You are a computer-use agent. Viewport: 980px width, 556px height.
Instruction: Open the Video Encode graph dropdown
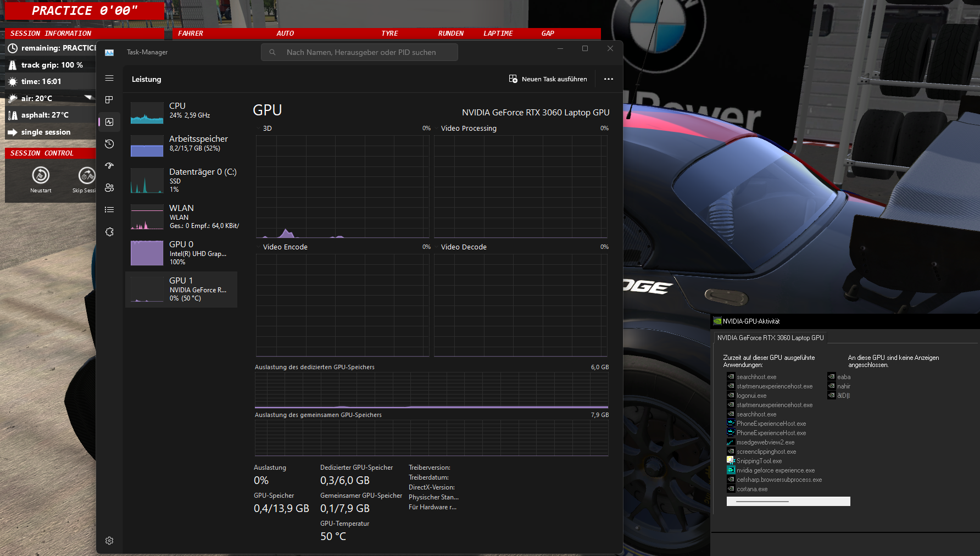(x=258, y=247)
